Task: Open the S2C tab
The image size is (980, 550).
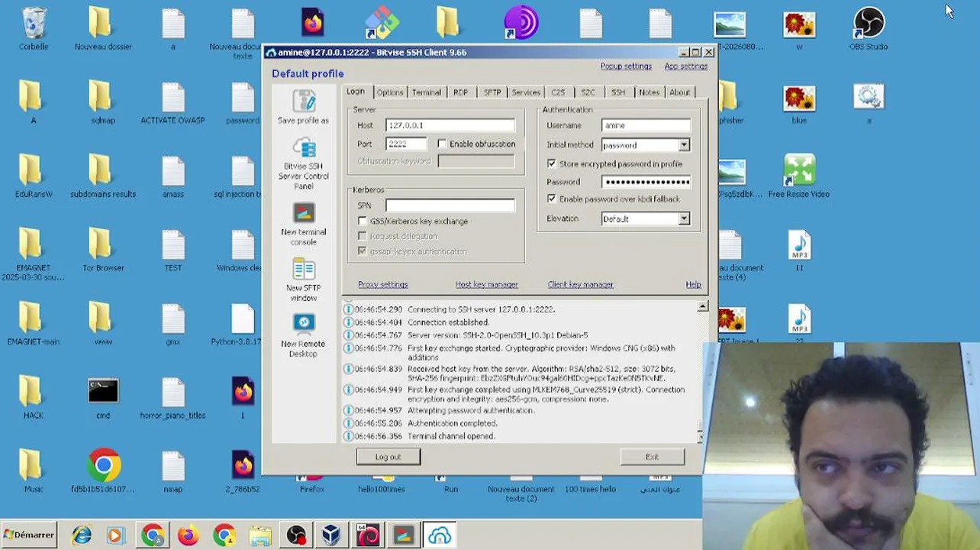Action: [x=588, y=92]
